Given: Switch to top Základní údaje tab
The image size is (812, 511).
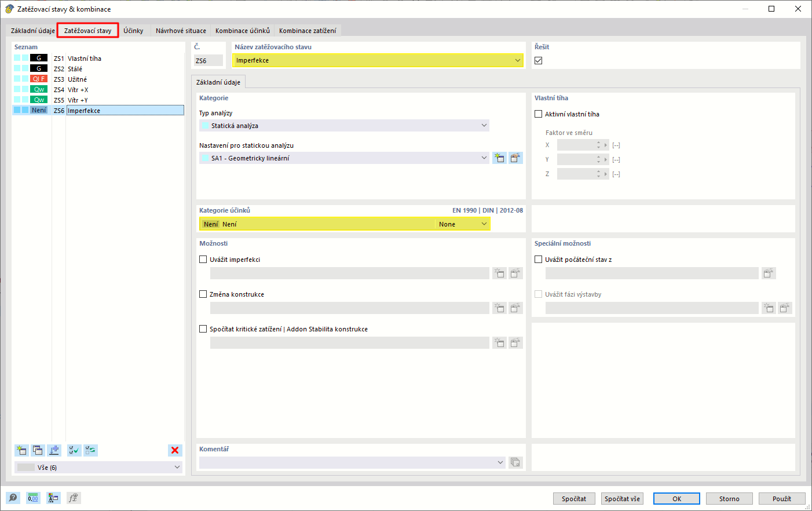Looking at the screenshot, I should tap(33, 31).
